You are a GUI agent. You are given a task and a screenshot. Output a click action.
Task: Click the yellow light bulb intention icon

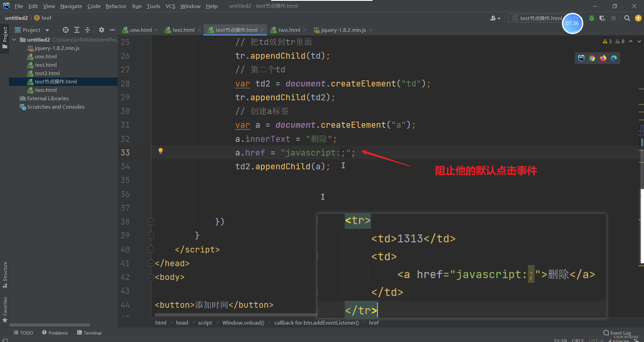pos(161,151)
